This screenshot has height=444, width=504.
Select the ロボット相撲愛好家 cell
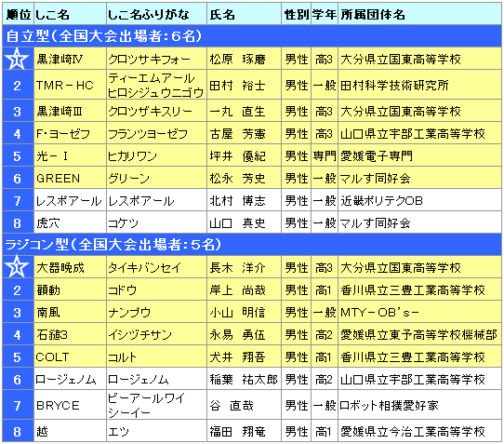pos(419,405)
